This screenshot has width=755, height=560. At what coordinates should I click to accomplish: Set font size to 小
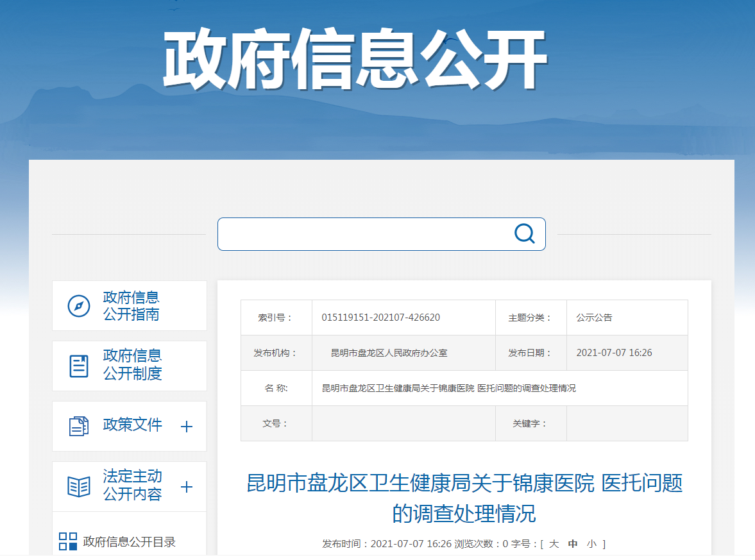coord(591,544)
